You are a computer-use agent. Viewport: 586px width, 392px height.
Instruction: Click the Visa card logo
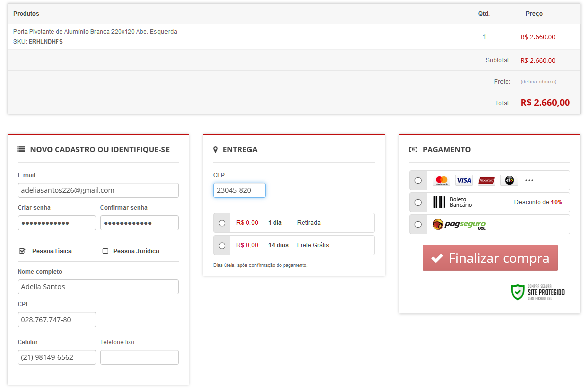[463, 180]
